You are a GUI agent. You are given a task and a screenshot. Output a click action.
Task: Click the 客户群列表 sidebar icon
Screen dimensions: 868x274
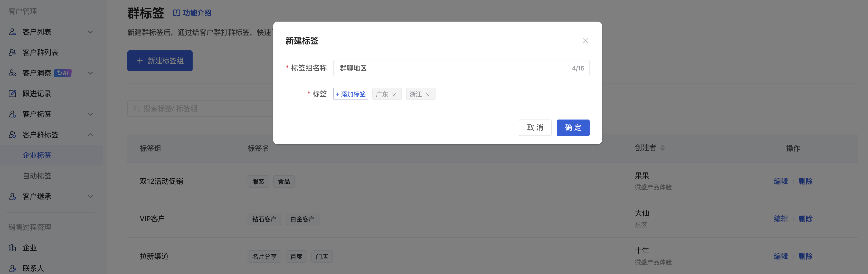[13, 52]
